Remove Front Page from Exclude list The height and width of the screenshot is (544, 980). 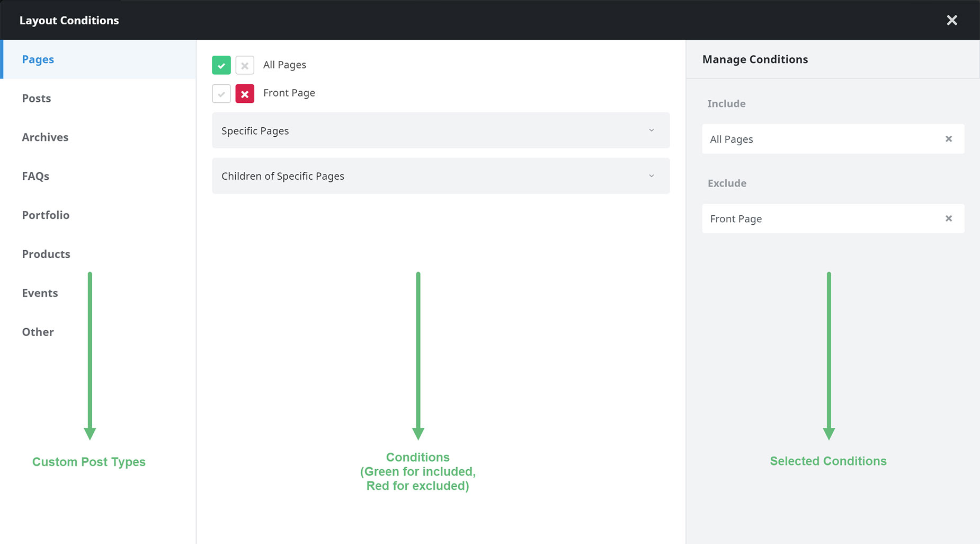pos(949,218)
